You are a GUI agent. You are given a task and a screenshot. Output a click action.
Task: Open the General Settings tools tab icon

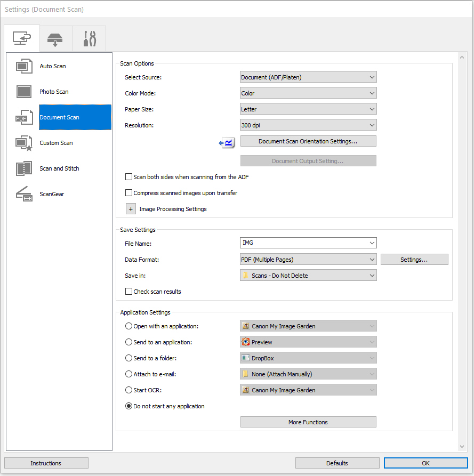tap(89, 38)
